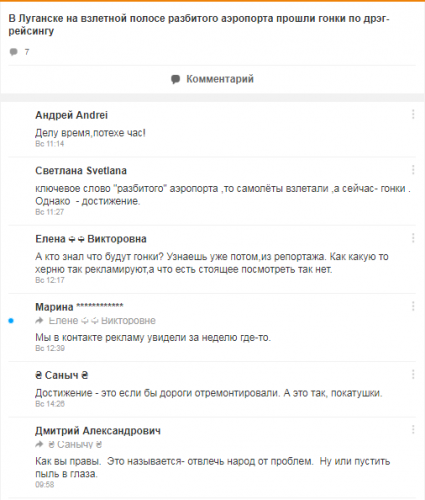Open three-dot menu on Елена Викторовна's comment

click(413, 238)
